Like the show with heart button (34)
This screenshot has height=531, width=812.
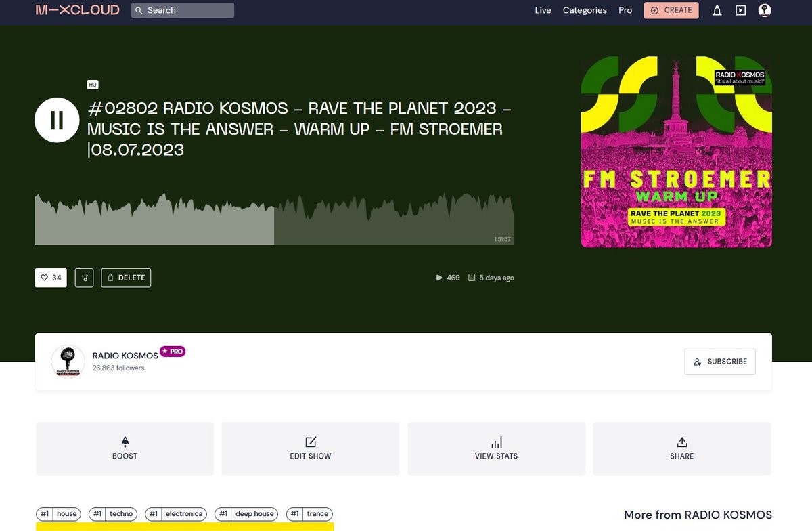pyautogui.click(x=51, y=278)
